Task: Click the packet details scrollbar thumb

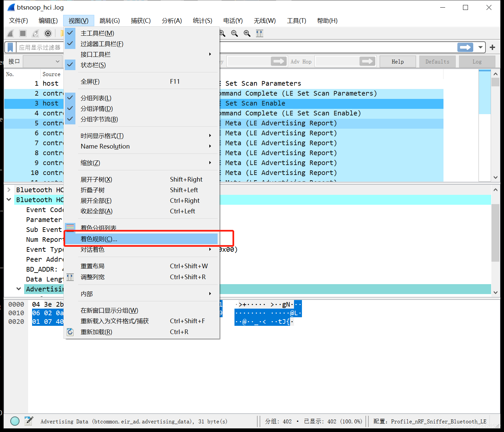Action: (x=495, y=233)
